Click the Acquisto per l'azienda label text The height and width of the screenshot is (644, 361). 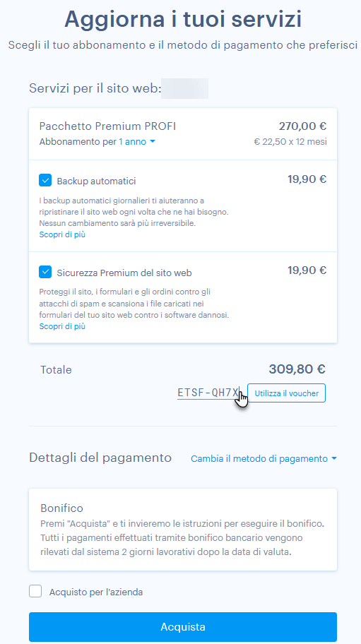tap(96, 592)
